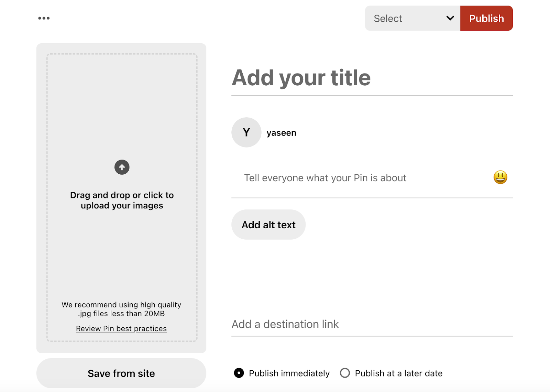Select the Publish immediately radio button
Screen dimensions: 550x392
(239, 373)
